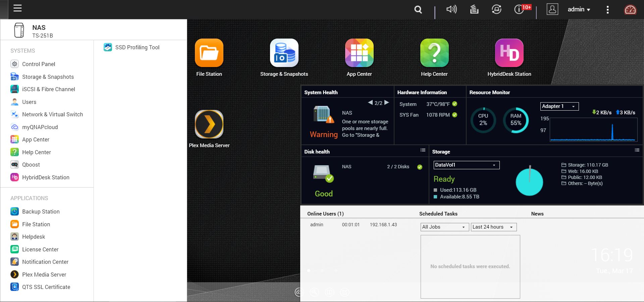Open App Center in sidebar menu
Screen dimensions: 644x302
(30, 139)
